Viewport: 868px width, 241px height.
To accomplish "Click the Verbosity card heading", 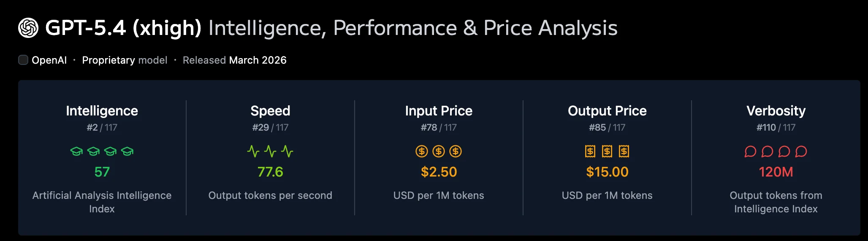I will coord(776,111).
